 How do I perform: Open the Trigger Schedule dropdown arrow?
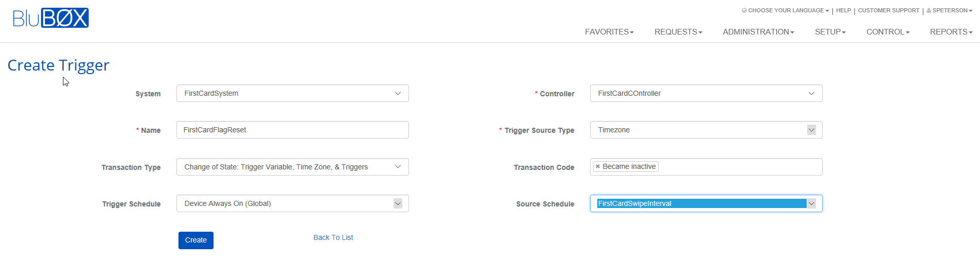398,203
